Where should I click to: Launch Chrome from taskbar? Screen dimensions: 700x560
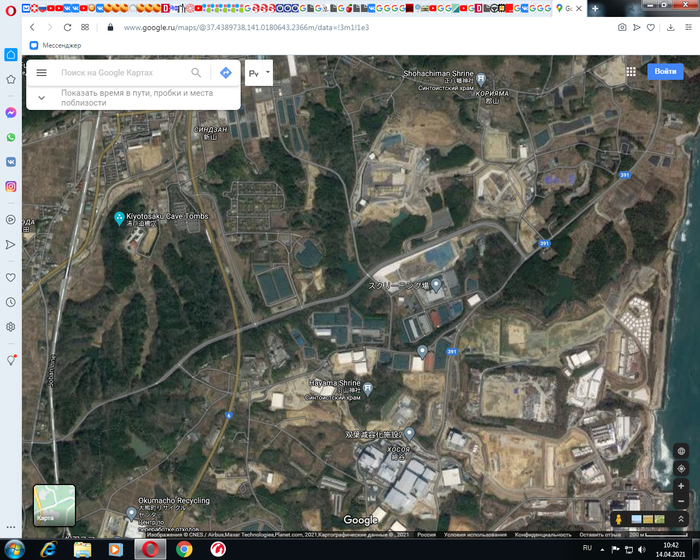(184, 549)
